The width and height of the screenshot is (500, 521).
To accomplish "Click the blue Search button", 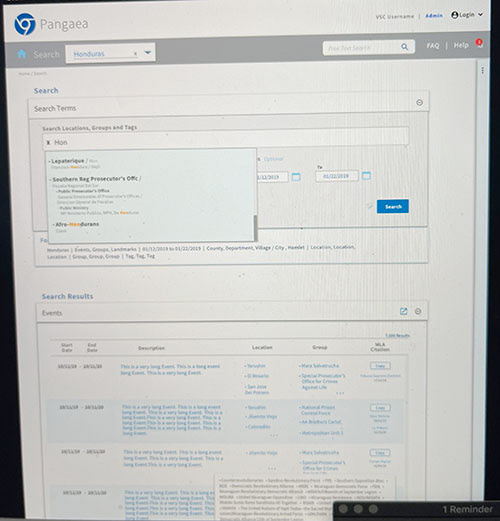I will [x=393, y=207].
